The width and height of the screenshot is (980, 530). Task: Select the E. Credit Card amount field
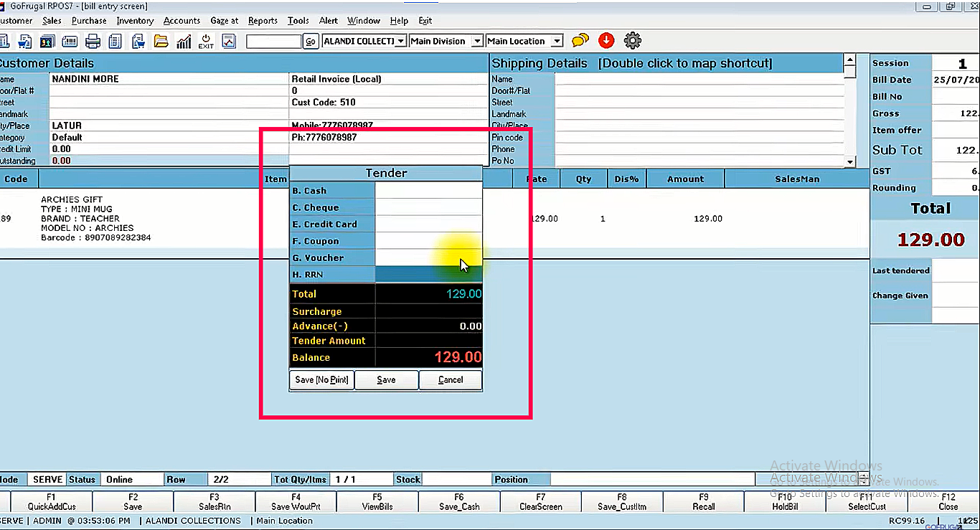pyautogui.click(x=428, y=224)
